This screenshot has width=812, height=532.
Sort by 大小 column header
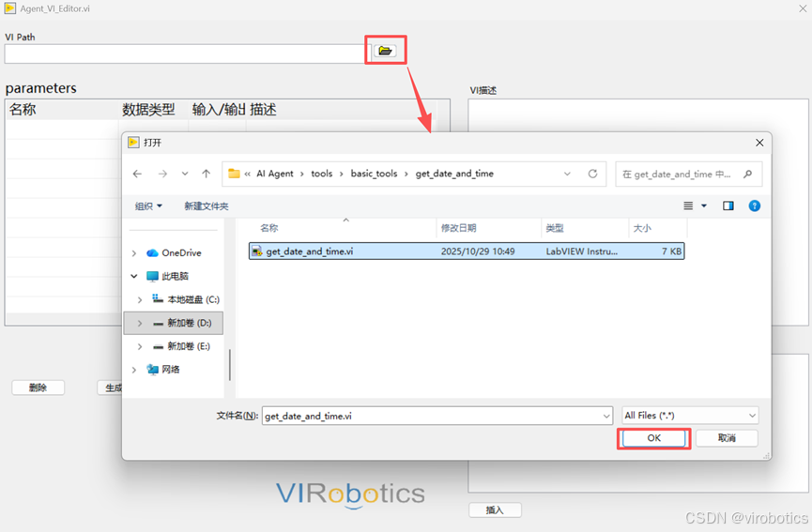tap(642, 228)
